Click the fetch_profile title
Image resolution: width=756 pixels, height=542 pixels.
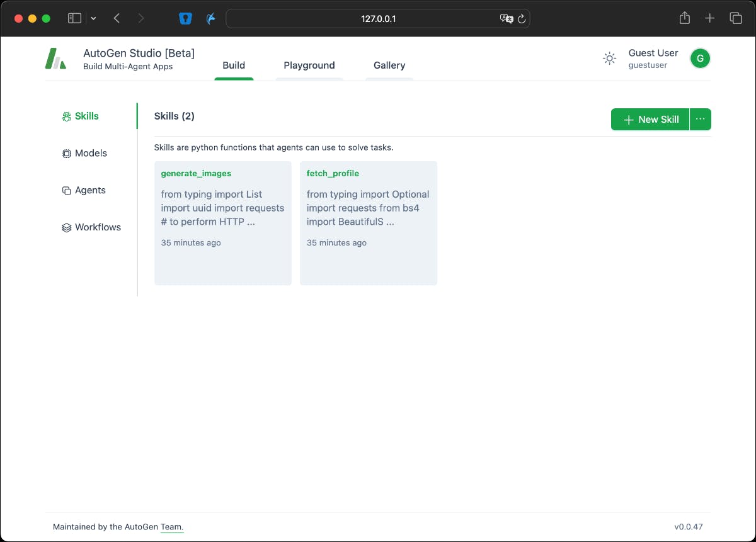pyautogui.click(x=333, y=174)
